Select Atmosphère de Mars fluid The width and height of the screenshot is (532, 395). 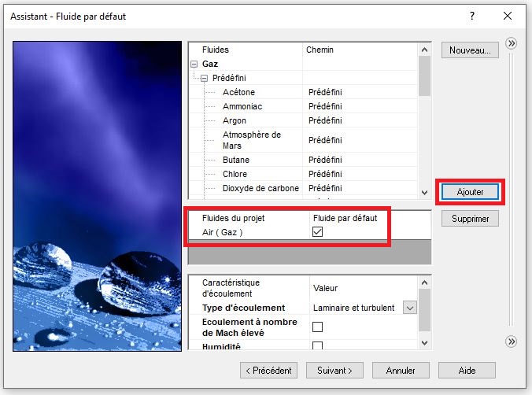tap(252, 140)
